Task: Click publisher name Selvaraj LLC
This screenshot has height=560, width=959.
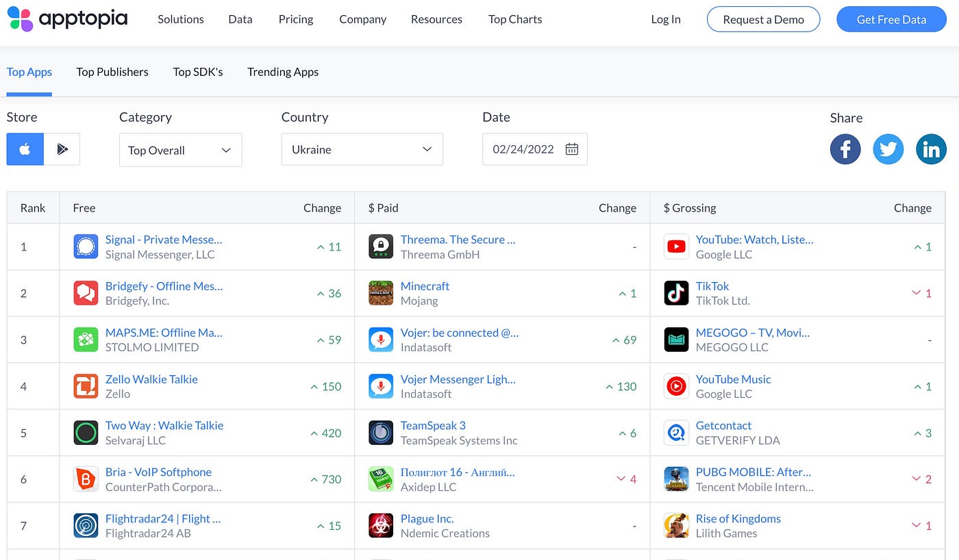Action: (136, 440)
